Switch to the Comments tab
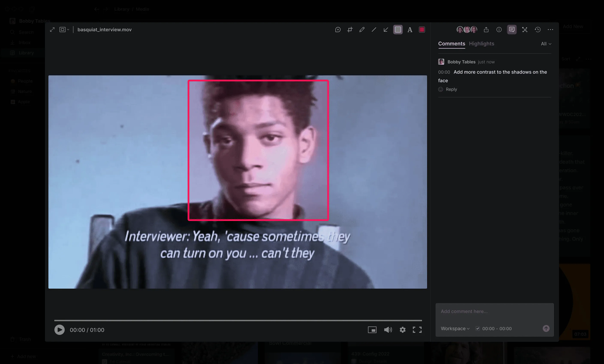The height and width of the screenshot is (364, 604). click(x=452, y=44)
